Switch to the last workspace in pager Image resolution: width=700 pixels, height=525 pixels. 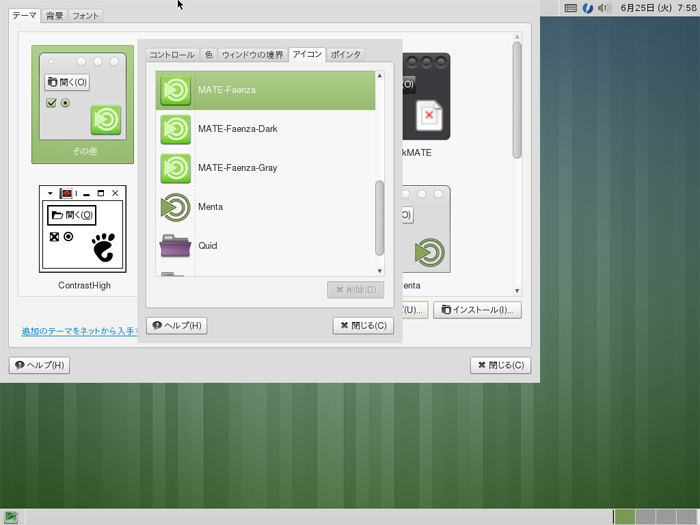click(x=687, y=517)
